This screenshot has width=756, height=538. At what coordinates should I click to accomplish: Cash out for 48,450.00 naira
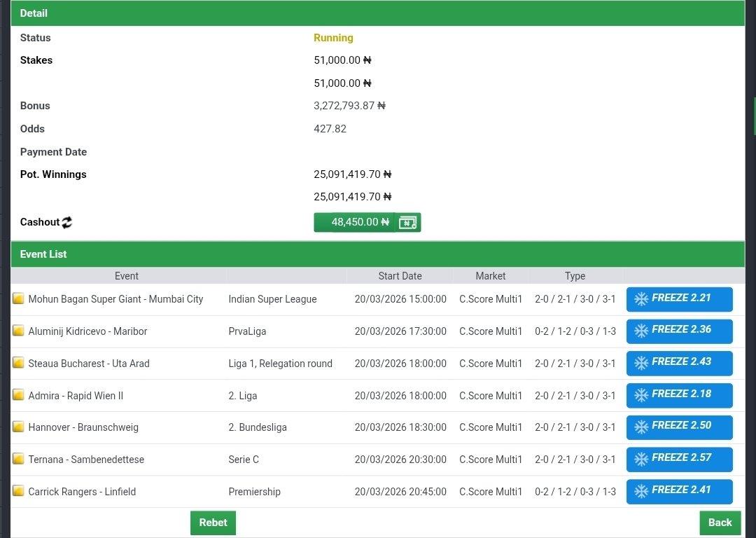(367, 223)
